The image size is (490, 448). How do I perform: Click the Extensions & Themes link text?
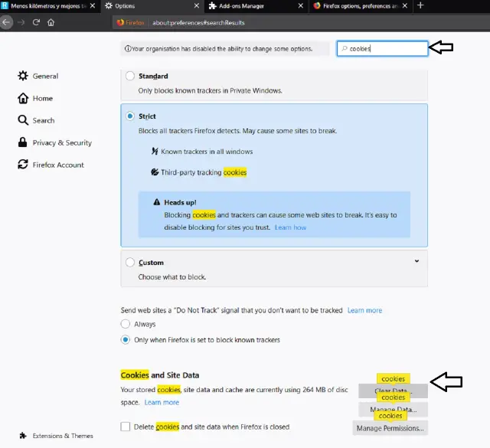(x=63, y=436)
